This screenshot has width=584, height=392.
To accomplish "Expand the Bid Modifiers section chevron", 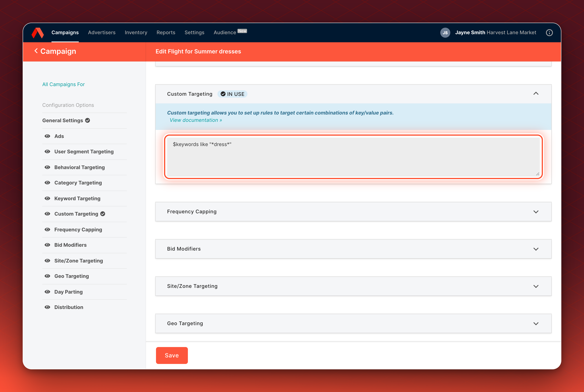I will click(536, 249).
